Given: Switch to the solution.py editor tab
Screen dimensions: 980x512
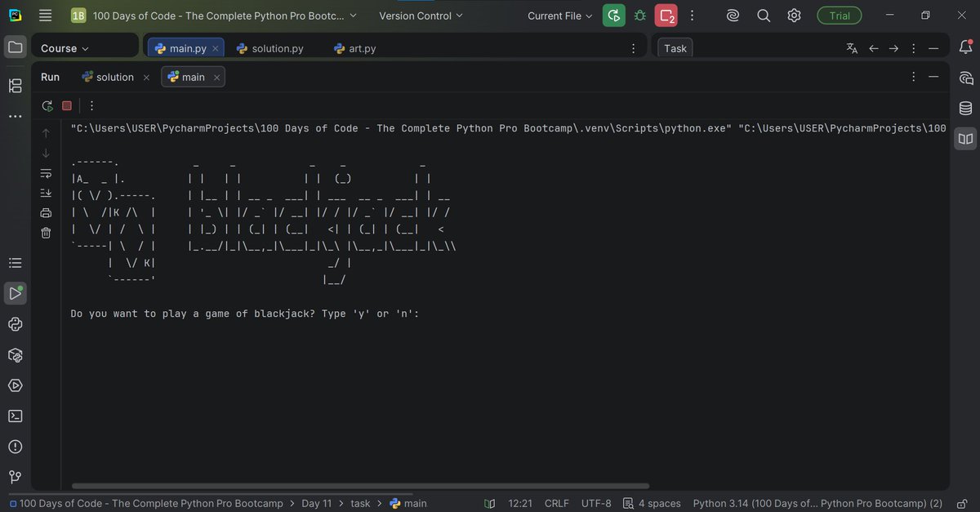Looking at the screenshot, I should click(x=270, y=47).
